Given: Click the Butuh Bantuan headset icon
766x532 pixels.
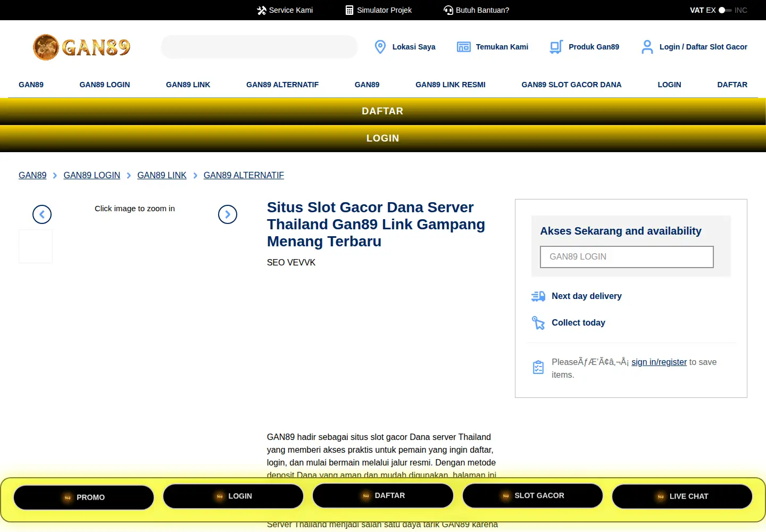Looking at the screenshot, I should (448, 10).
